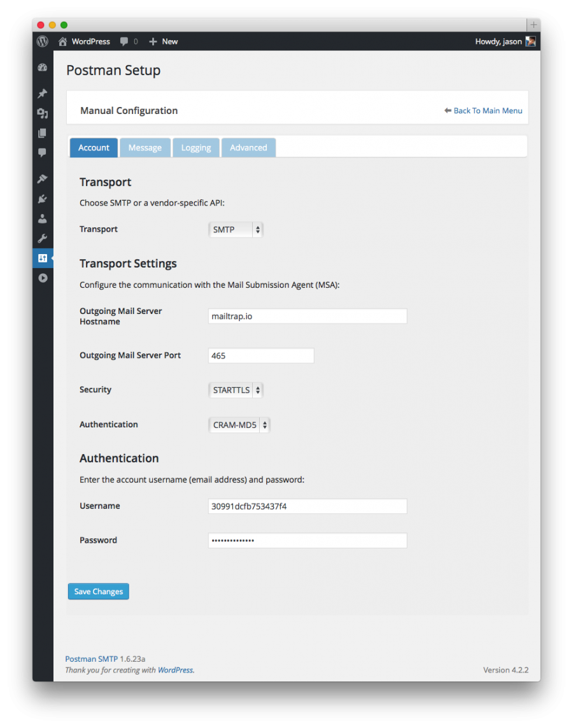Screen dimensions: 573x728
Task: Switch to the Message tab
Action: 145,147
